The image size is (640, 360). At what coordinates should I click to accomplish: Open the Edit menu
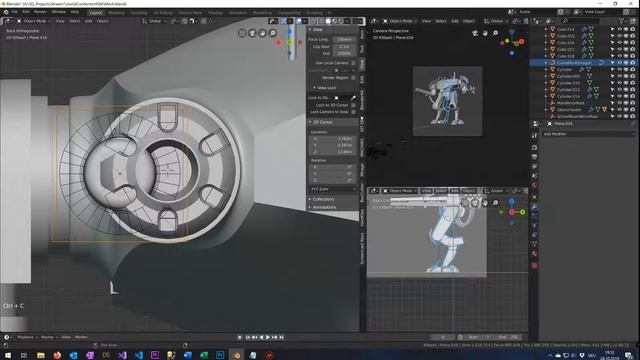click(26, 12)
